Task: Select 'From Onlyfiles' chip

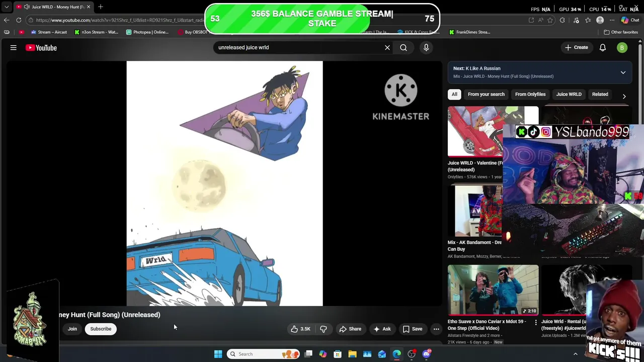Action: [530, 95]
